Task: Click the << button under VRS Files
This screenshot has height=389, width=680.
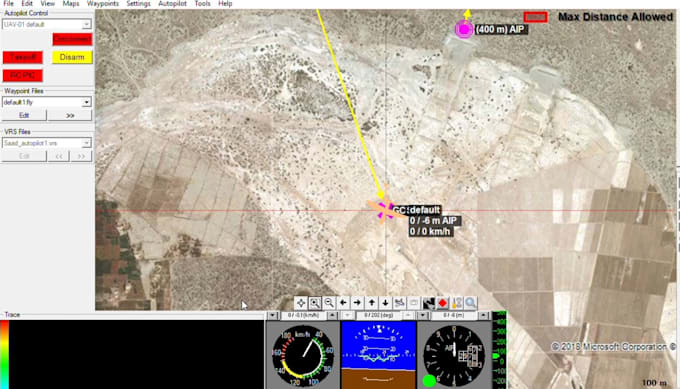Action: tap(59, 156)
